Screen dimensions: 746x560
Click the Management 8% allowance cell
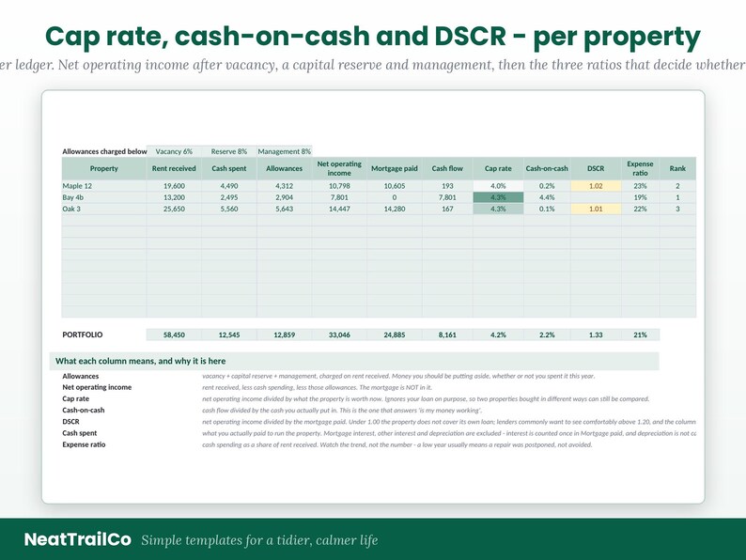284,151
